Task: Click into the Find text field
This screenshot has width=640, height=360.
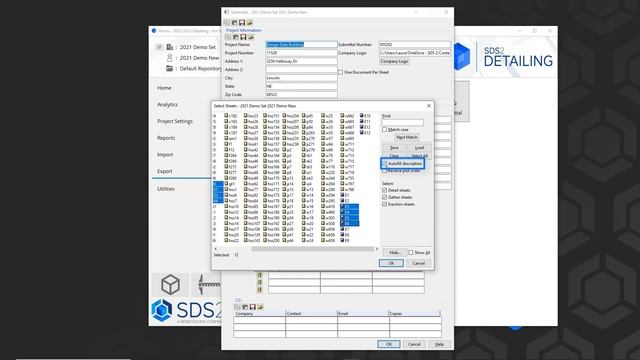Action: [x=402, y=122]
